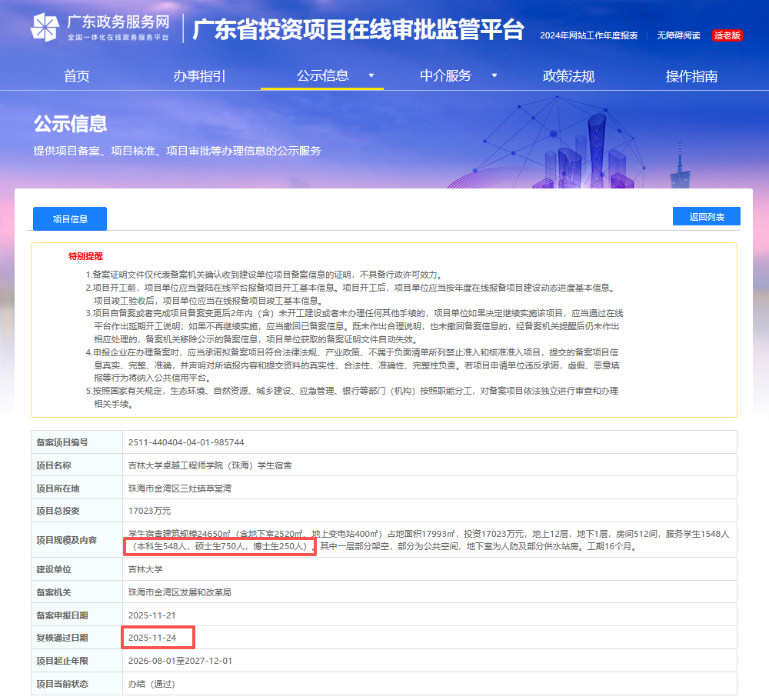Click the 广东政务服务网 logo icon
The height and width of the screenshot is (700, 769).
tap(45, 28)
